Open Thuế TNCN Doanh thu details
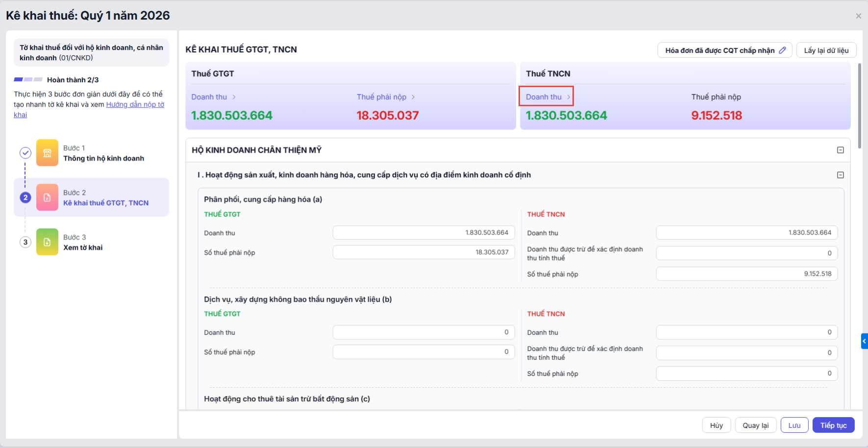 click(x=547, y=97)
